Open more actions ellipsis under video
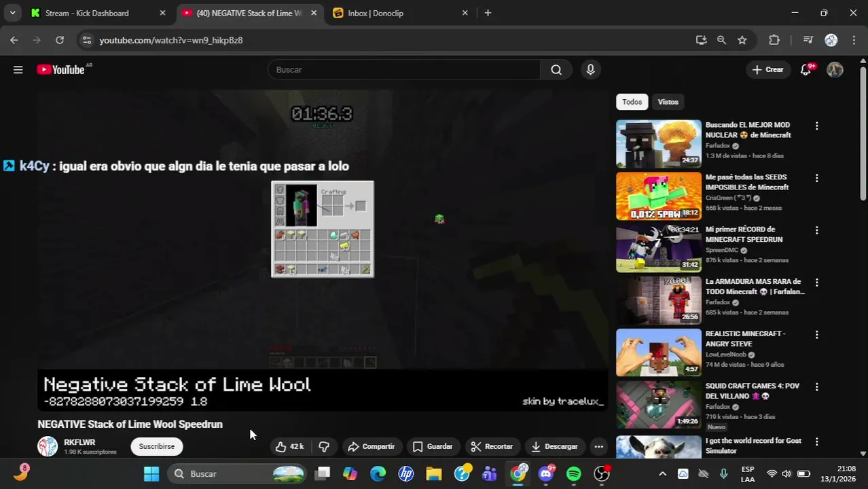Image resolution: width=868 pixels, height=489 pixels. (598, 446)
